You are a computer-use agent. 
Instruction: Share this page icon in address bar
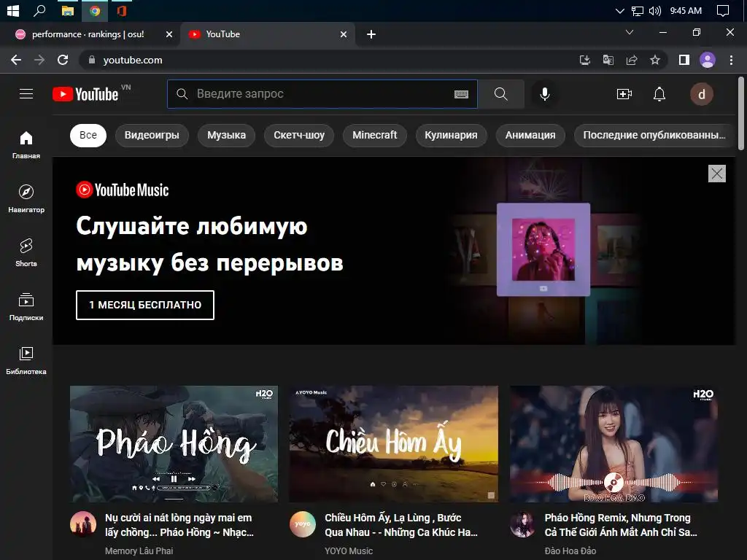point(632,60)
